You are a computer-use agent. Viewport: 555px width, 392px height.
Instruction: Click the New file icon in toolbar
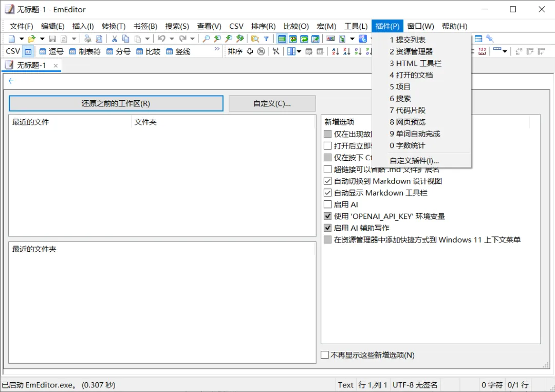click(12, 39)
